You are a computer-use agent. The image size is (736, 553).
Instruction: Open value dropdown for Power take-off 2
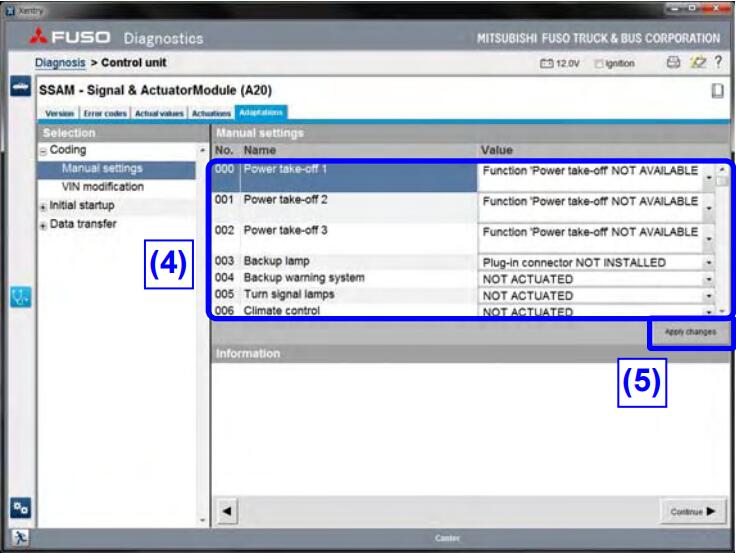(709, 208)
